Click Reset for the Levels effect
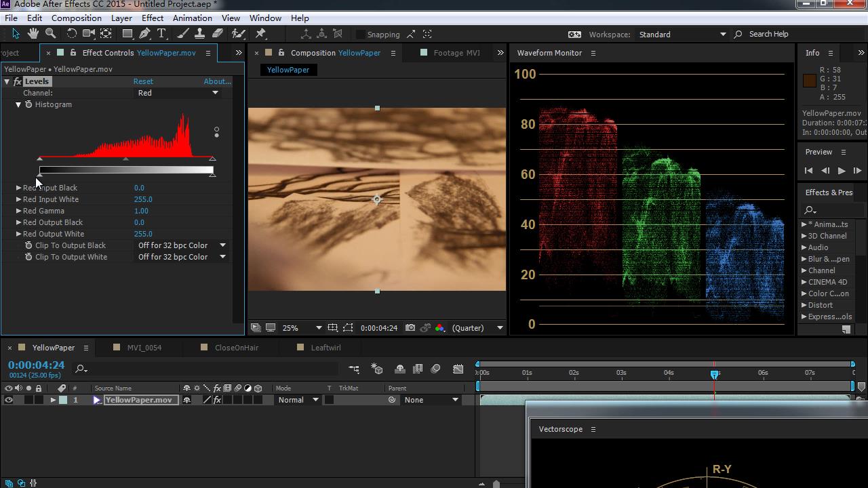This screenshot has height=488, width=868. tap(143, 81)
